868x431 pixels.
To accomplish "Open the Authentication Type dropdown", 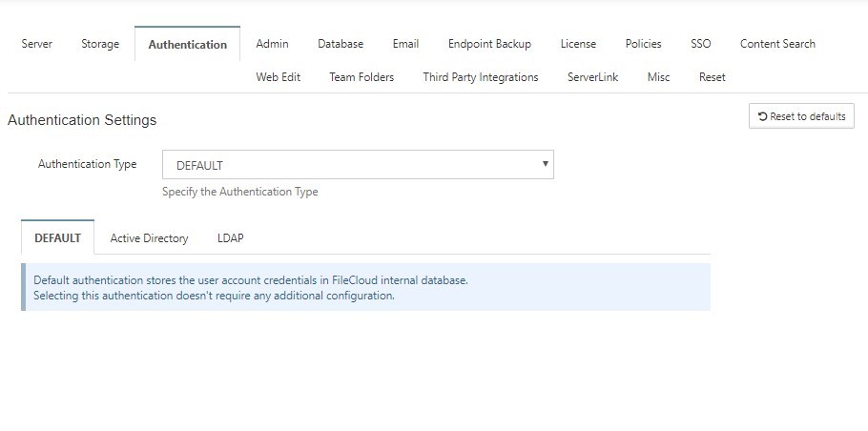I will click(x=358, y=165).
